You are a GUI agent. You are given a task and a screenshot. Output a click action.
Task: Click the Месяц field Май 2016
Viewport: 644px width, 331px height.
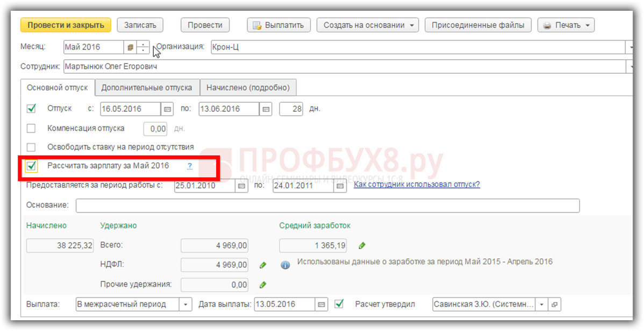pyautogui.click(x=94, y=47)
